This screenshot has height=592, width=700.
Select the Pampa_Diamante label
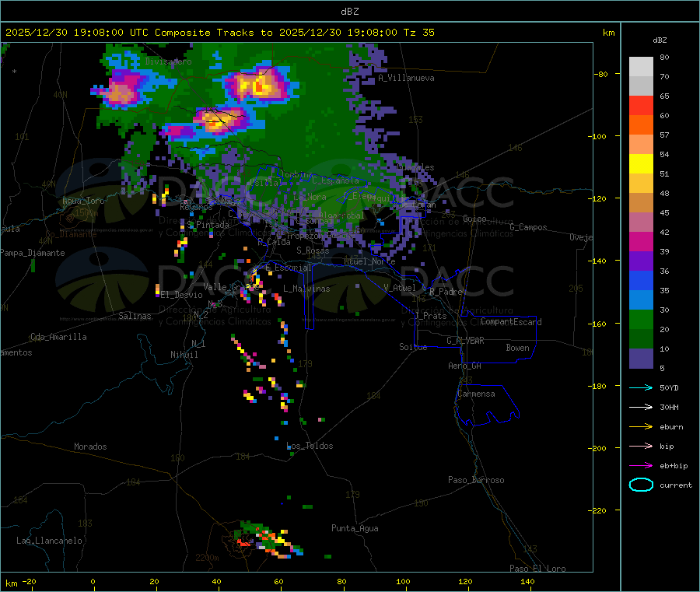[33, 253]
